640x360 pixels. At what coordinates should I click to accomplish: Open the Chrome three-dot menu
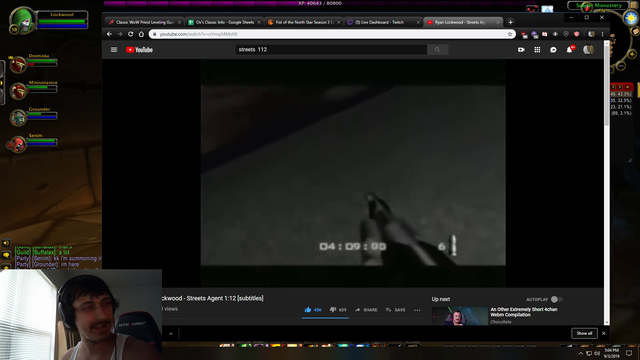(602, 34)
